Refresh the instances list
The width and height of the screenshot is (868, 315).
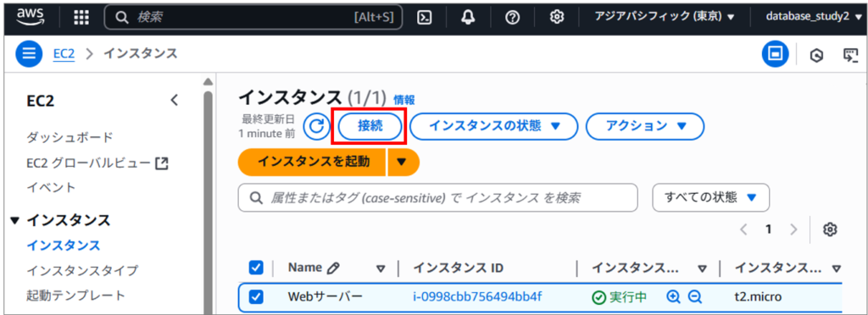[x=317, y=126]
